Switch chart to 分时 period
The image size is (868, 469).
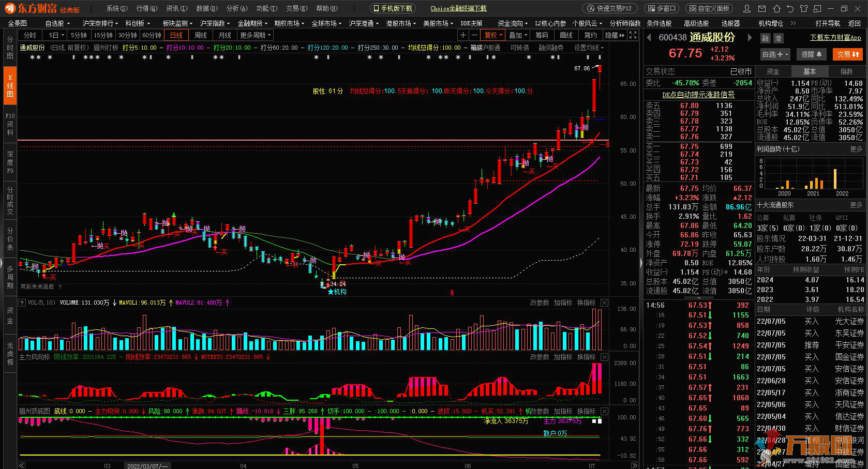pos(30,35)
